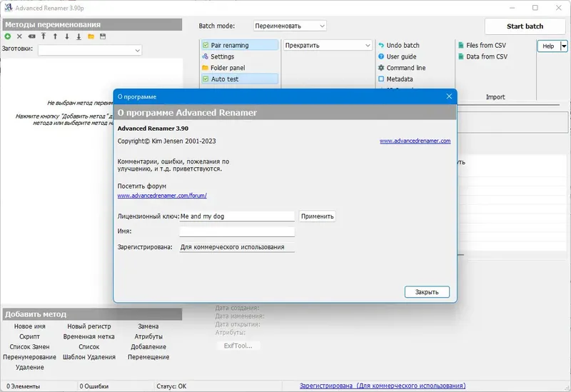Viewport: 571px width, 392px height.
Task: Click the Folder panel folder icon
Action: [x=206, y=68]
